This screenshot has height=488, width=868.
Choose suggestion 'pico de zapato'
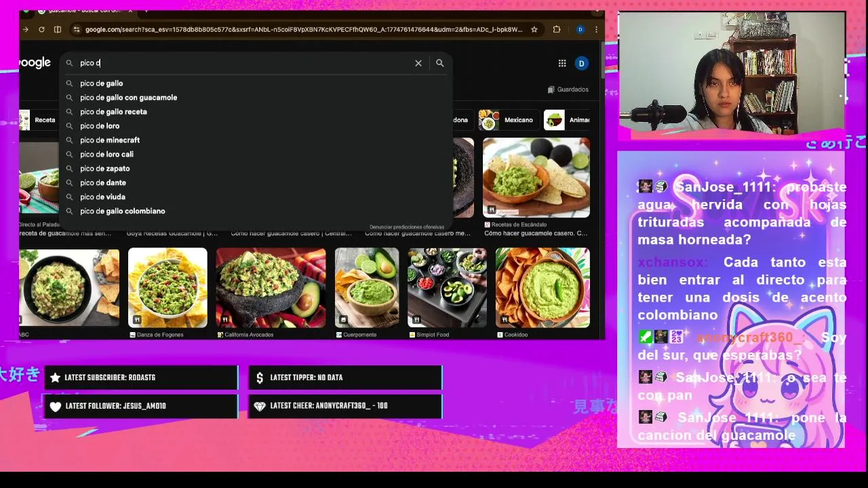[256, 169]
